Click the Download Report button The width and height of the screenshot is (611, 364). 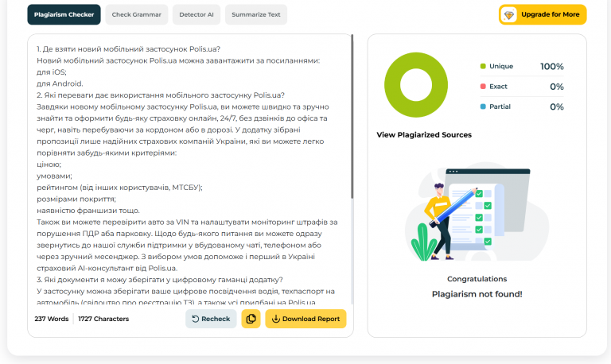(x=305, y=319)
